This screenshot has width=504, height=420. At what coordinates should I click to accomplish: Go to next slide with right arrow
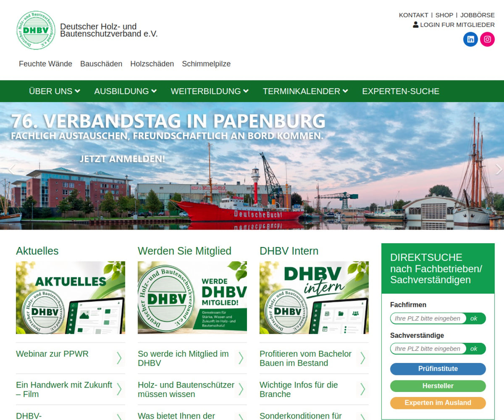[499, 169]
